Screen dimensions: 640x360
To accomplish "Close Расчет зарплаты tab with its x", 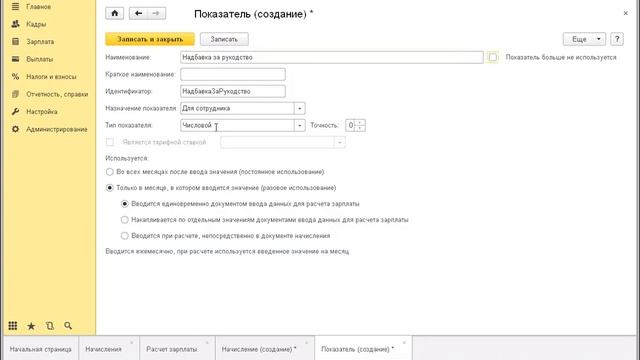I will [x=207, y=342].
